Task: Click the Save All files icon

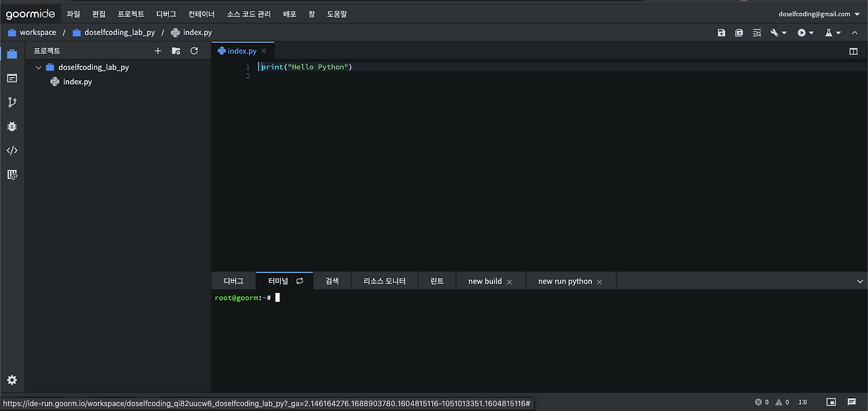Action: click(739, 33)
